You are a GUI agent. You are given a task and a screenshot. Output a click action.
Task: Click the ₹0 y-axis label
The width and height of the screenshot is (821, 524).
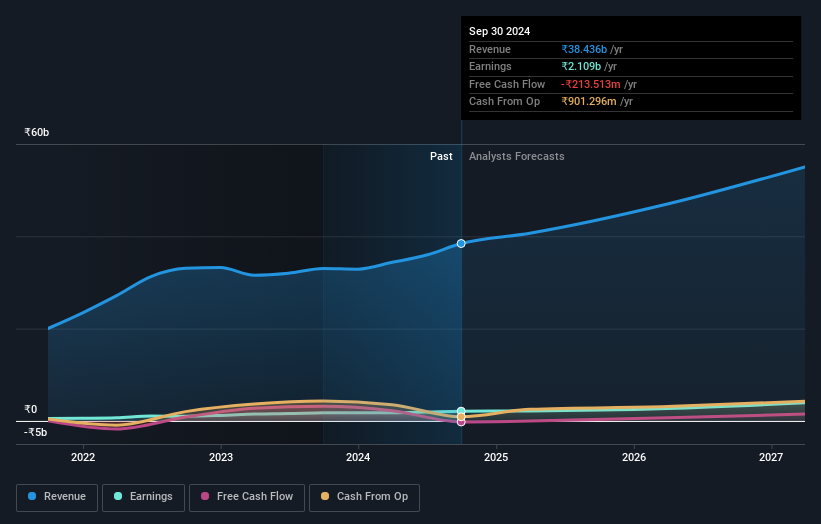pos(31,409)
